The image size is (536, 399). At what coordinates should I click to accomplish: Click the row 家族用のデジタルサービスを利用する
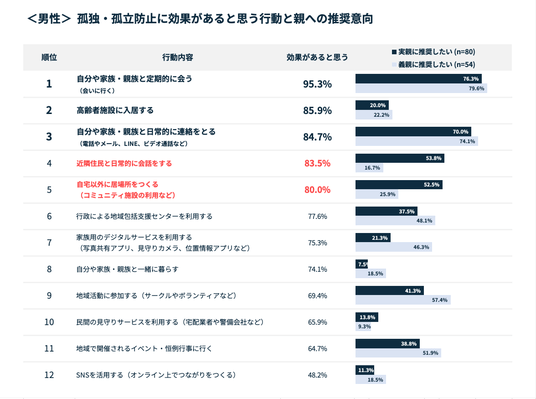(x=268, y=243)
